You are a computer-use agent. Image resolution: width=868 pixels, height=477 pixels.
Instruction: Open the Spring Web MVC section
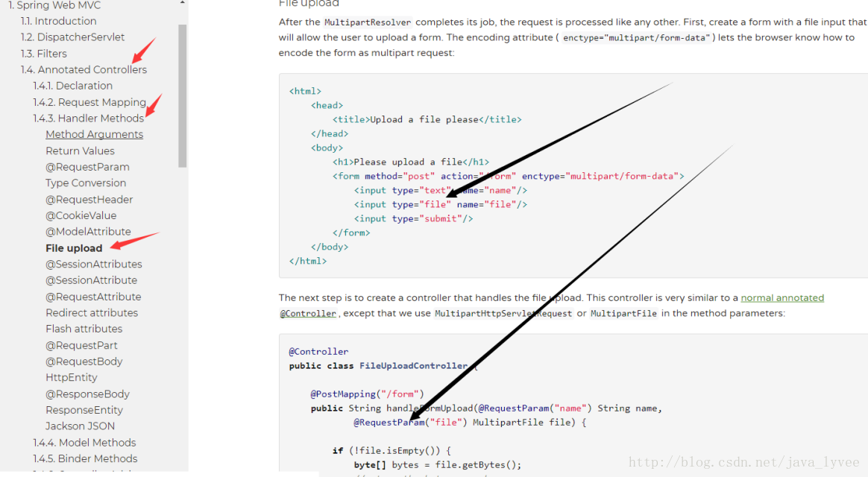pos(54,5)
